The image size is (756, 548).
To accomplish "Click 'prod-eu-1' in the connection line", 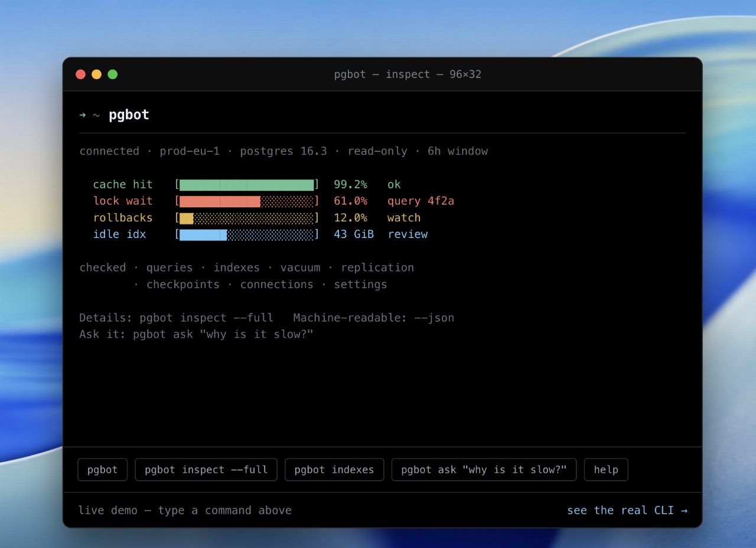I will click(x=190, y=151).
